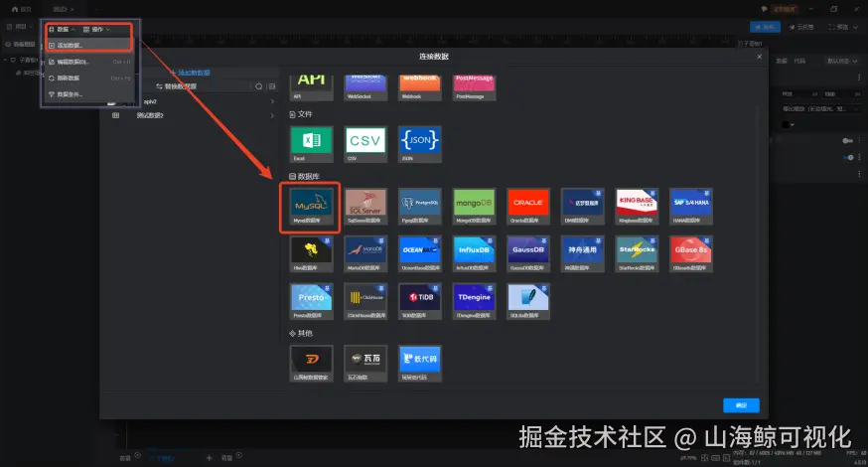Click the 替换数据源 button
Image resolution: width=868 pixels, height=467 pixels.
(176, 86)
